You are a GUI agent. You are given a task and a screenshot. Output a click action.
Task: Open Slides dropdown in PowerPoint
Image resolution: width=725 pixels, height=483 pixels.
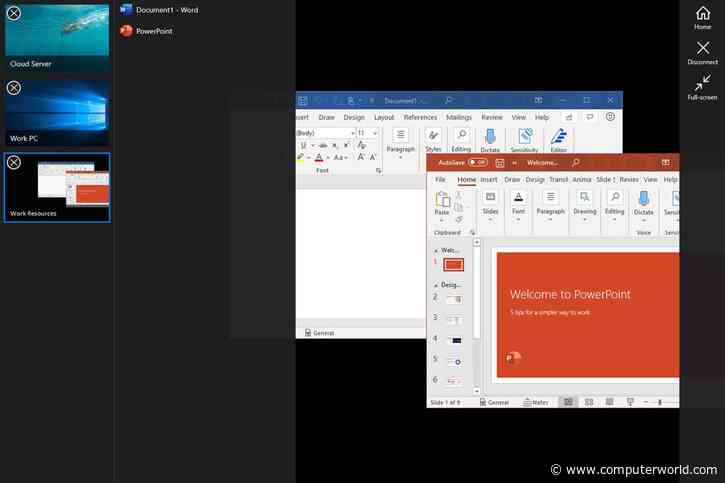[490, 206]
